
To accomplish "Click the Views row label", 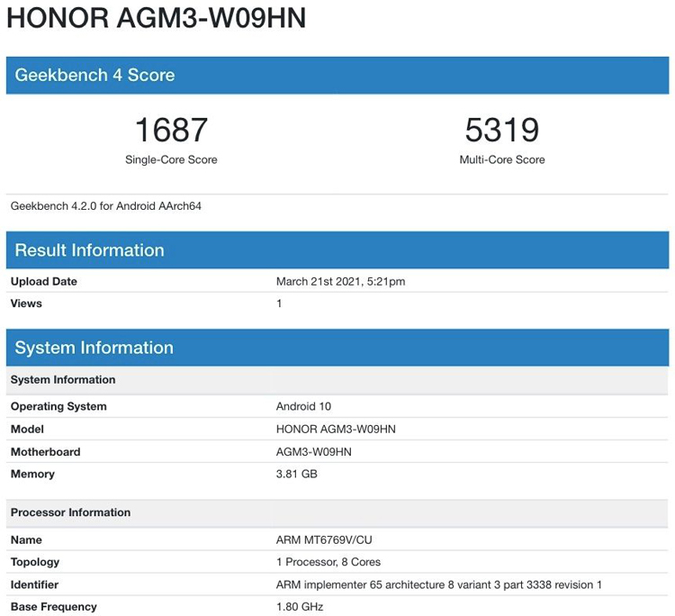I will 26,303.
